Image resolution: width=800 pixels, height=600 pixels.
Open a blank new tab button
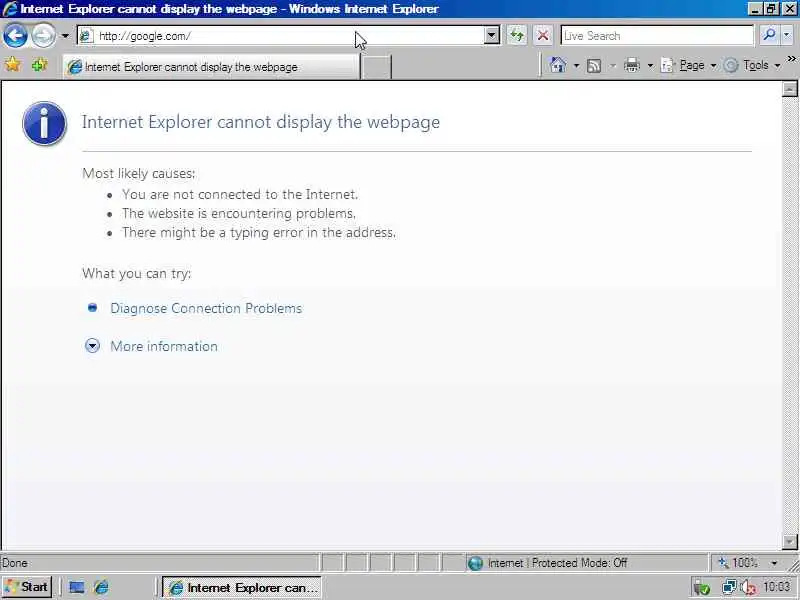click(x=376, y=67)
